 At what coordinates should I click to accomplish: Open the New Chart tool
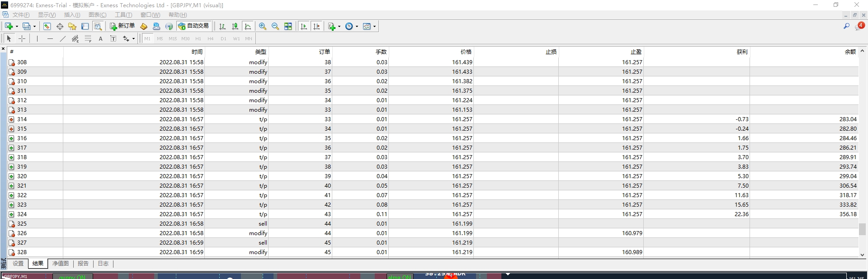point(9,26)
